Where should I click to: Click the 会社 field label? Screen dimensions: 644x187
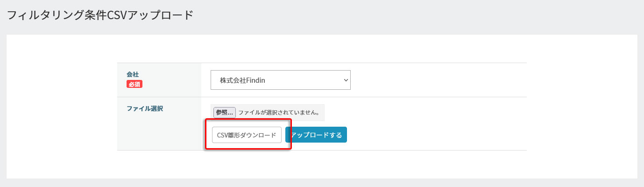point(133,74)
